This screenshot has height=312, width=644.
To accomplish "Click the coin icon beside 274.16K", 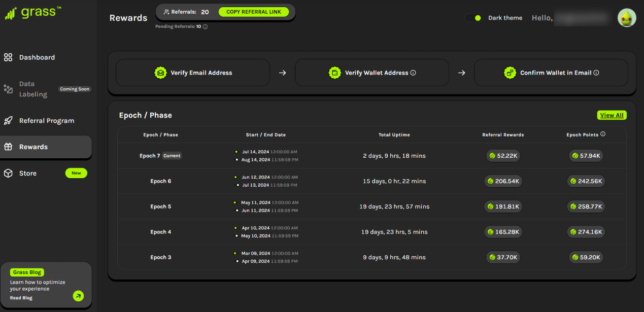I will [x=573, y=232].
